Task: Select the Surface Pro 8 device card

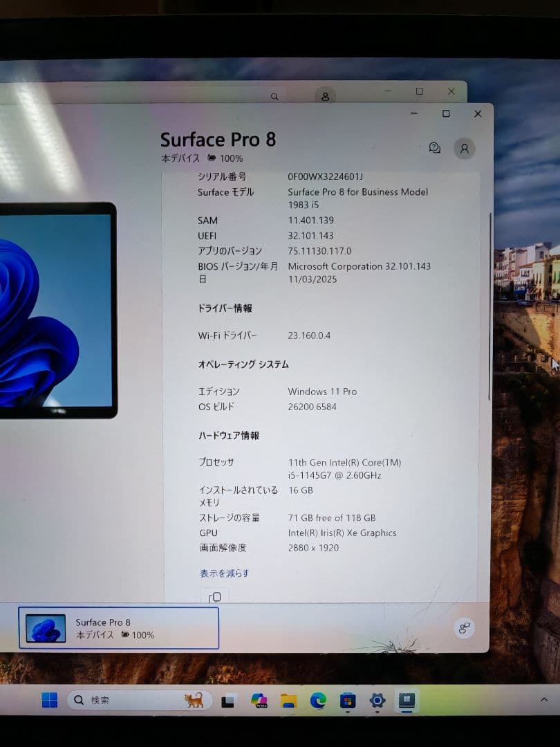Action: pos(118,627)
